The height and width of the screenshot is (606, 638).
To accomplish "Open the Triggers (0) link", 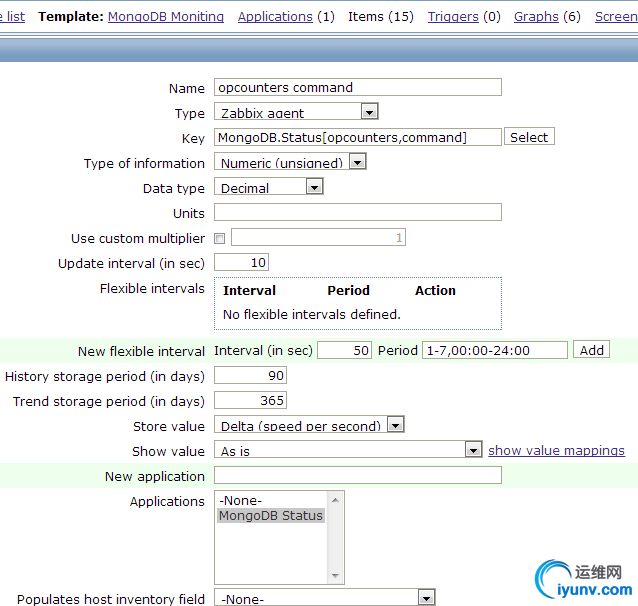I will 453,17.
